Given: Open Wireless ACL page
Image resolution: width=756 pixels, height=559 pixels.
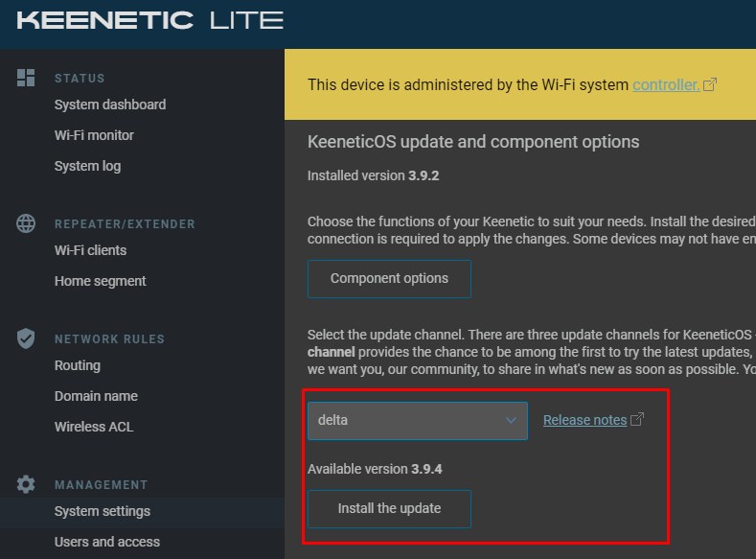Looking at the screenshot, I should 94,427.
